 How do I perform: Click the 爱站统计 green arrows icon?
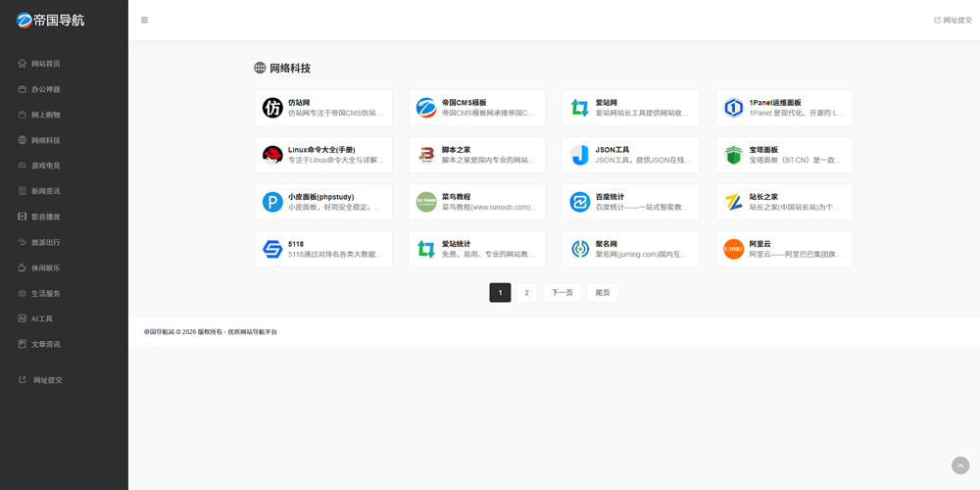pos(426,249)
